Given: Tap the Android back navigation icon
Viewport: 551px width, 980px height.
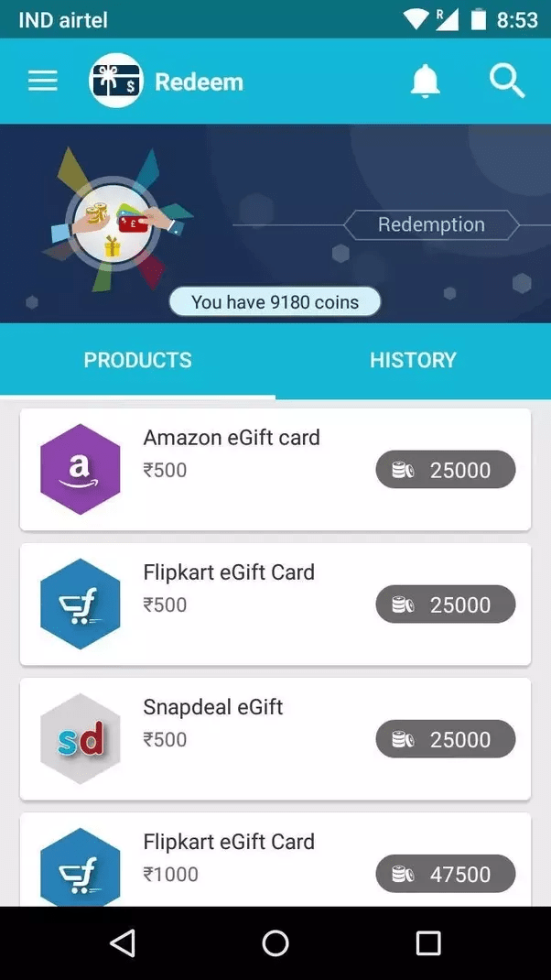Looking at the screenshot, I should coord(123,942).
